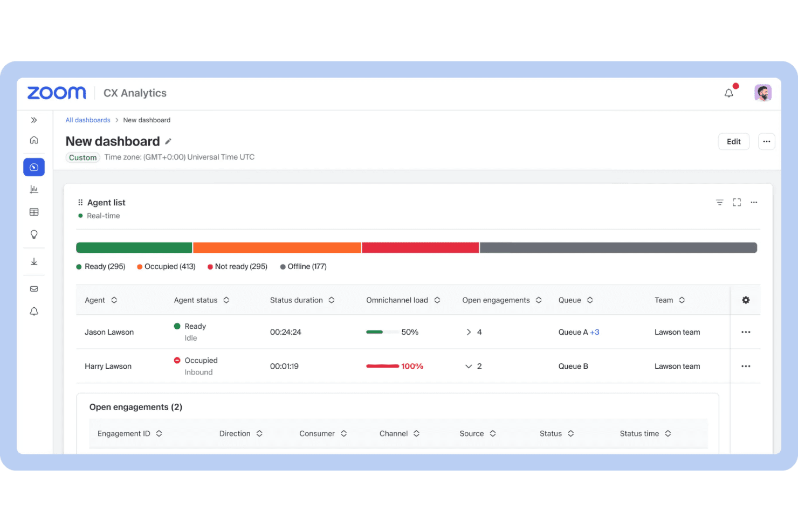Open Home from the sidebar

coord(34,140)
